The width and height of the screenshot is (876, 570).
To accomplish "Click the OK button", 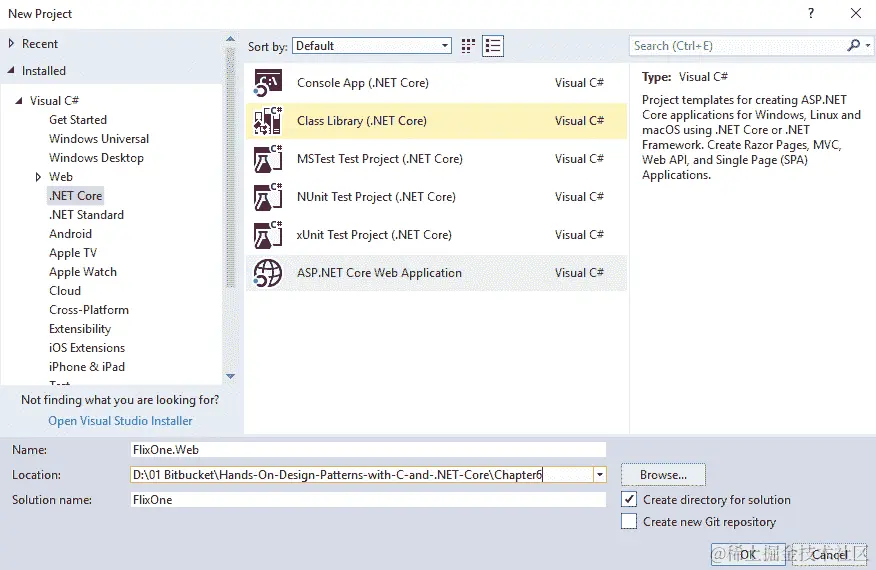I will pyautogui.click(x=748, y=554).
